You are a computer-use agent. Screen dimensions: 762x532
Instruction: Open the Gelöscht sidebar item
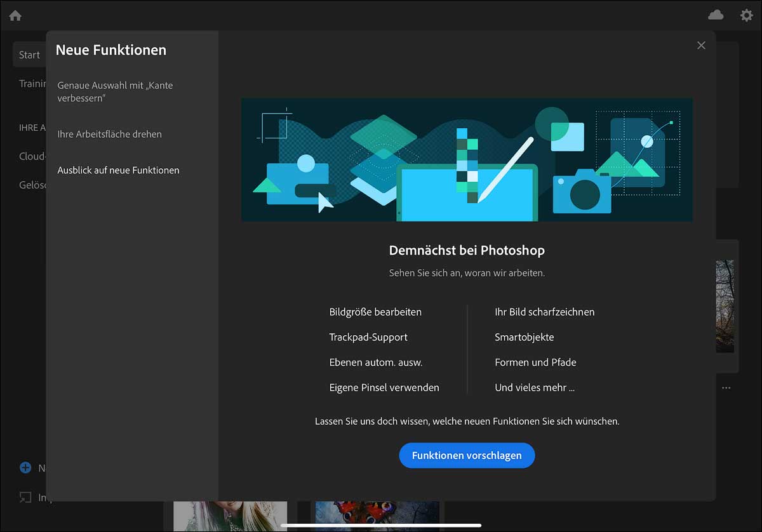(32, 185)
